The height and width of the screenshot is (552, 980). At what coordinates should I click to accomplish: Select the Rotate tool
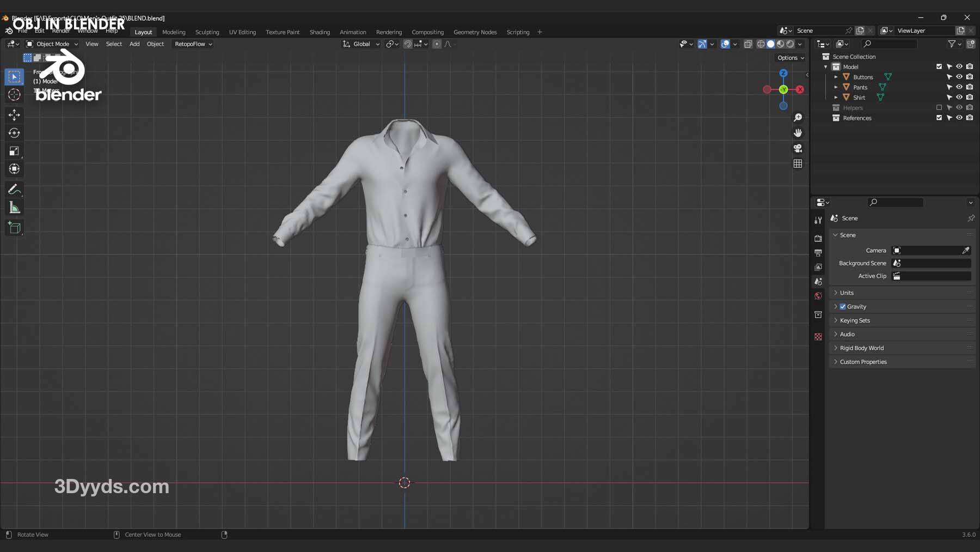click(14, 133)
